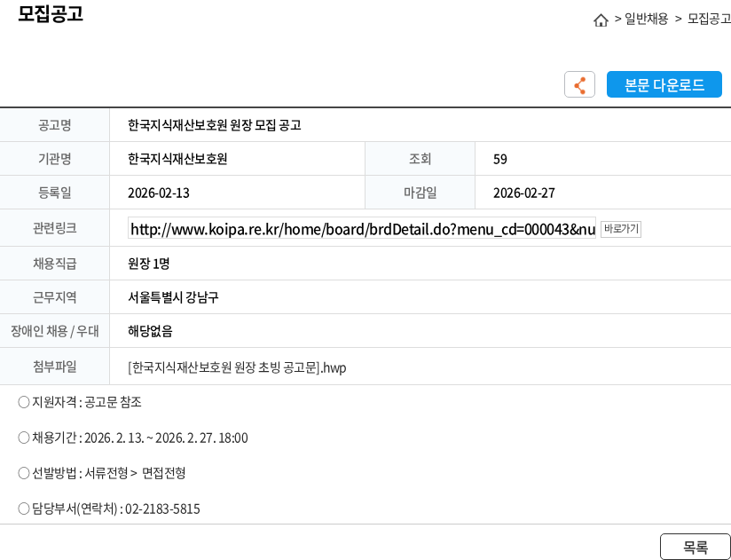Click the 모집공고 page heading

pyautogui.click(x=51, y=13)
